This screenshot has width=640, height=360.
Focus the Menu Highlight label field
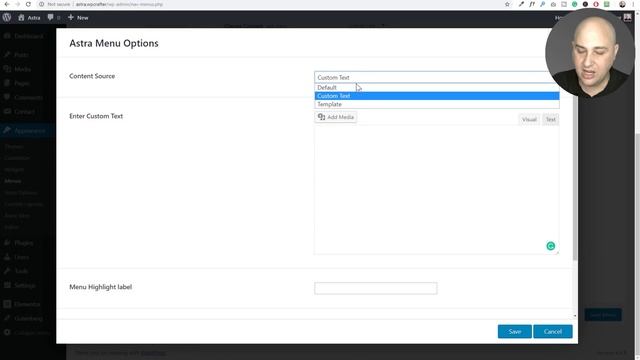[x=376, y=288]
